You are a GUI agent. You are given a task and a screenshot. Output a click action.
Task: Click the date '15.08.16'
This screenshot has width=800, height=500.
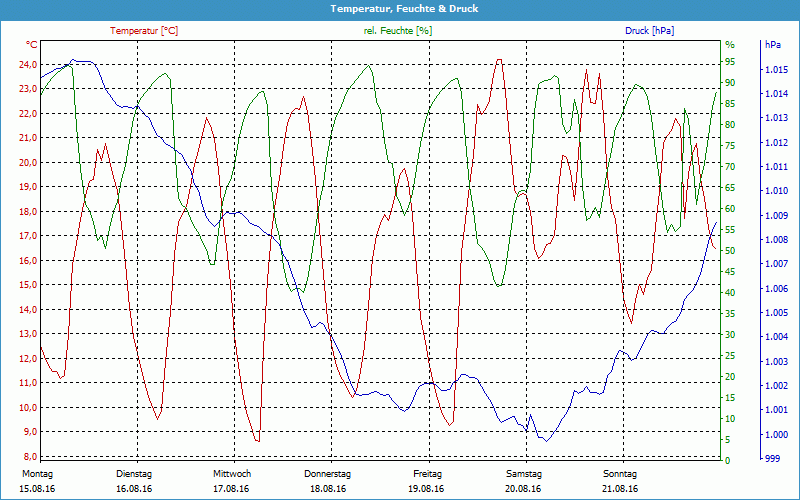[x=37, y=489]
